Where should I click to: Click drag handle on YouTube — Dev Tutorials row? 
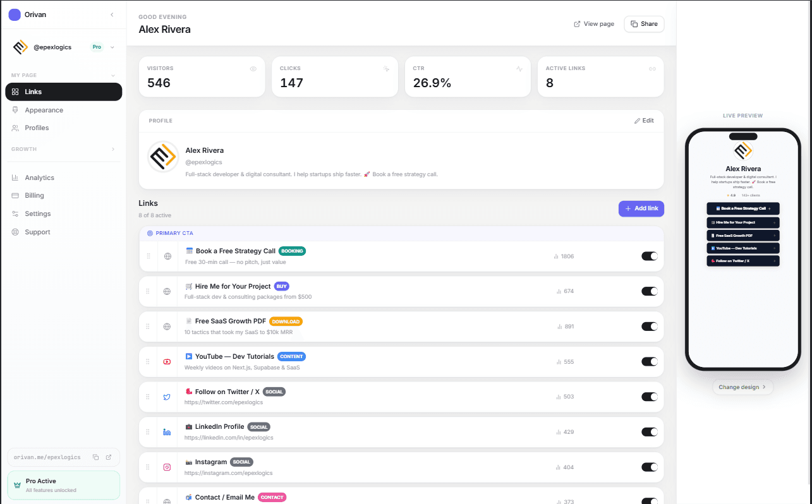[148, 362]
